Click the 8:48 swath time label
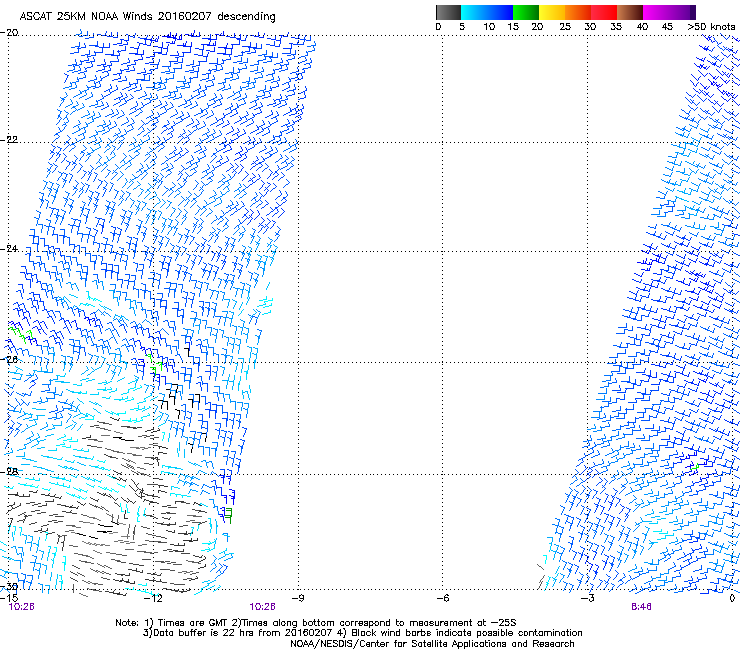Viewport: 740px width, 650px height. click(x=641, y=607)
